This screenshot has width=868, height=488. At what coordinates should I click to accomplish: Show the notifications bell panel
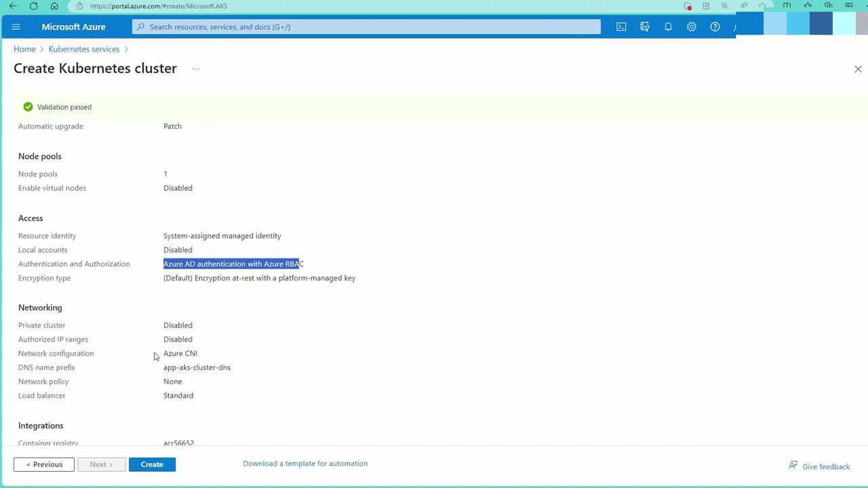coord(668,27)
